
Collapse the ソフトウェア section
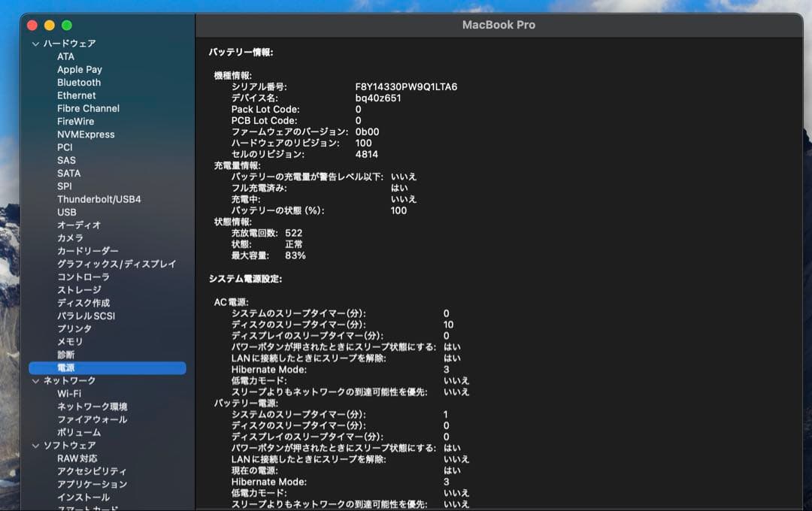35,445
